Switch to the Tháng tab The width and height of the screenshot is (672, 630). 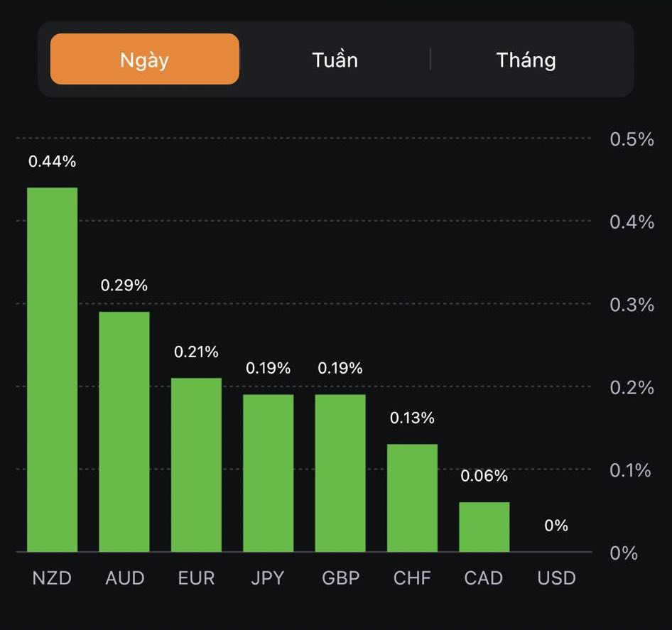pyautogui.click(x=526, y=60)
